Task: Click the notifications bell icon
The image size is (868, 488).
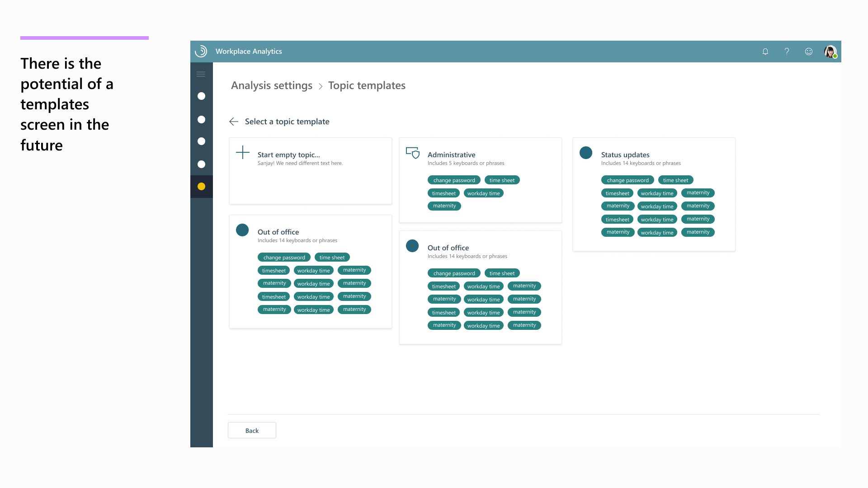Action: [765, 52]
